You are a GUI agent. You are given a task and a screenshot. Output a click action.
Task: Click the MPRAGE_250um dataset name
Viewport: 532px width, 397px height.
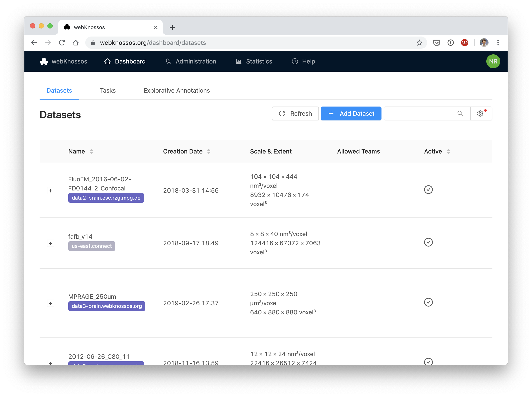coord(92,297)
